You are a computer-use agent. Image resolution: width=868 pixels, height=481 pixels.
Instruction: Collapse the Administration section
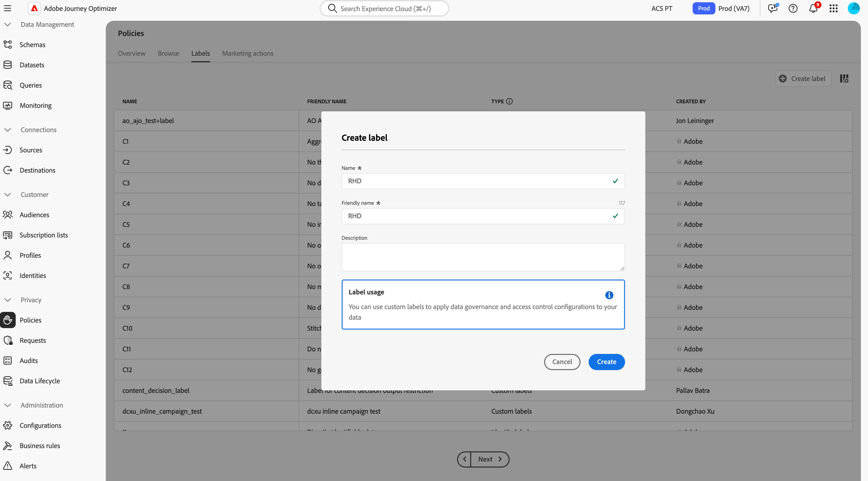point(8,405)
